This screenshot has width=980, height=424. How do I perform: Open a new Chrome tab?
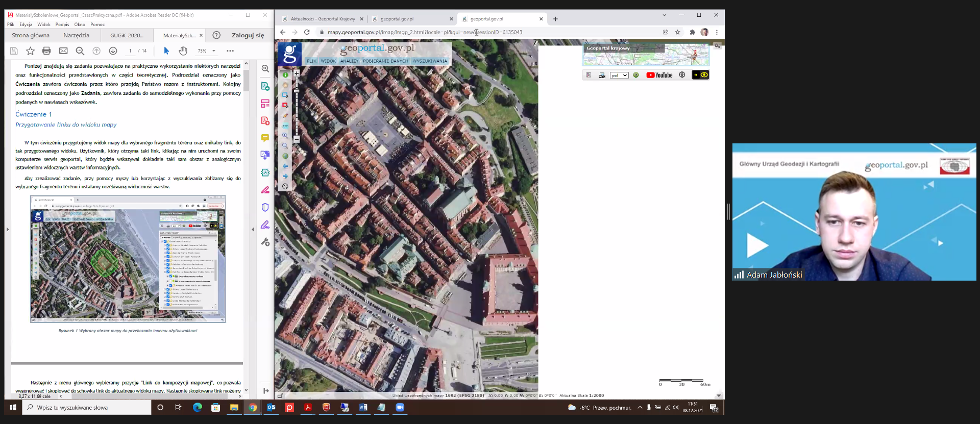555,19
